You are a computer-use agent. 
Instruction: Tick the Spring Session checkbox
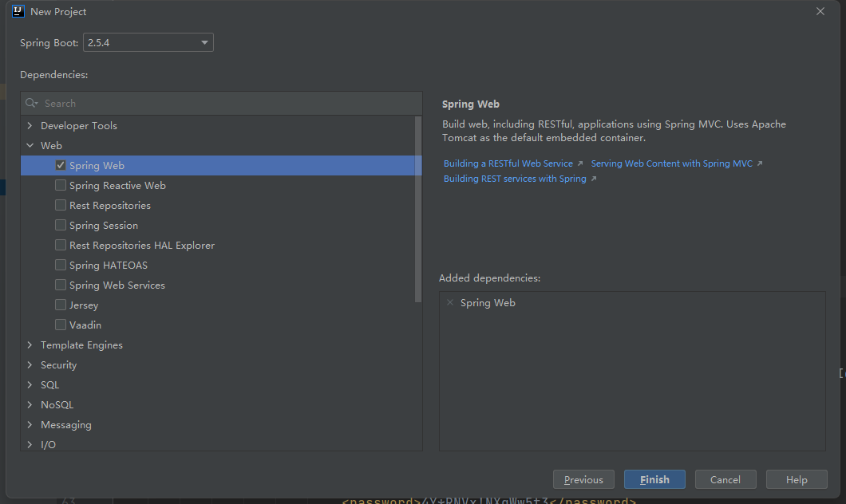click(x=61, y=226)
